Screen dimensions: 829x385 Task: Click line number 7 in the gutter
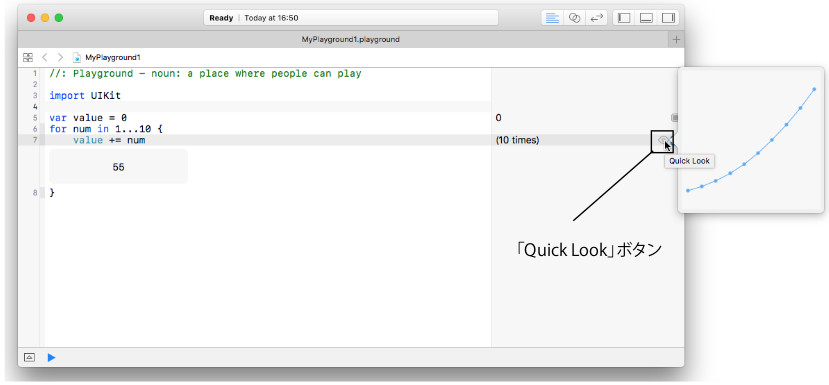(x=35, y=140)
